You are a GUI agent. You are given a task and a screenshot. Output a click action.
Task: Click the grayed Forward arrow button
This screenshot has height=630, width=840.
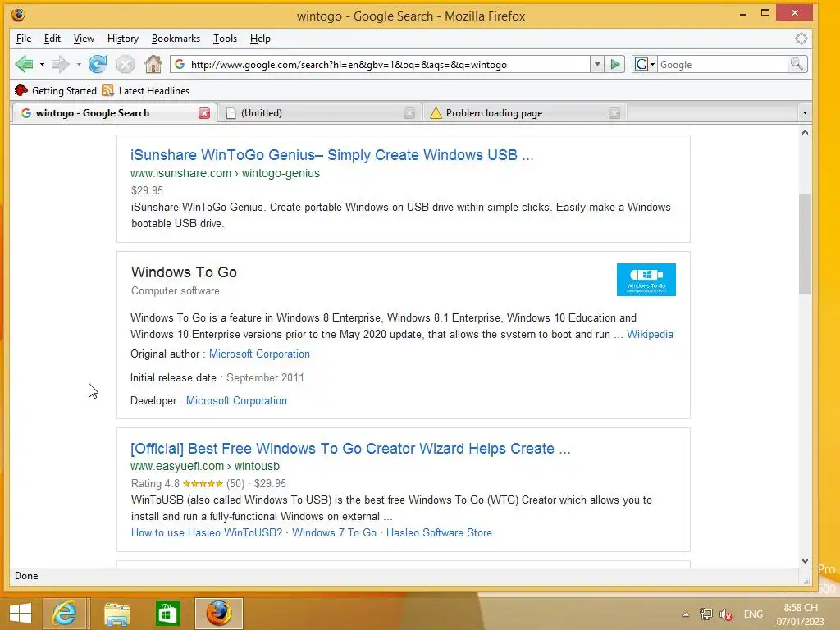pos(60,64)
